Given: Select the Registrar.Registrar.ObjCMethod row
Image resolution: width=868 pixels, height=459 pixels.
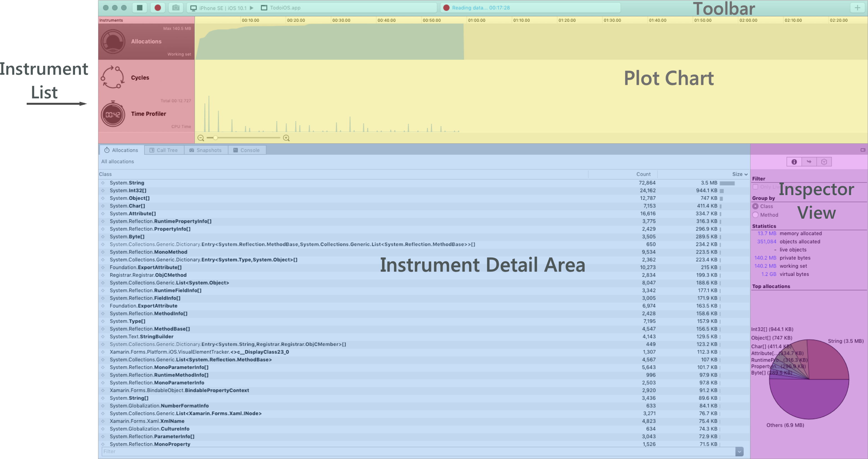Looking at the screenshot, I should [x=424, y=275].
